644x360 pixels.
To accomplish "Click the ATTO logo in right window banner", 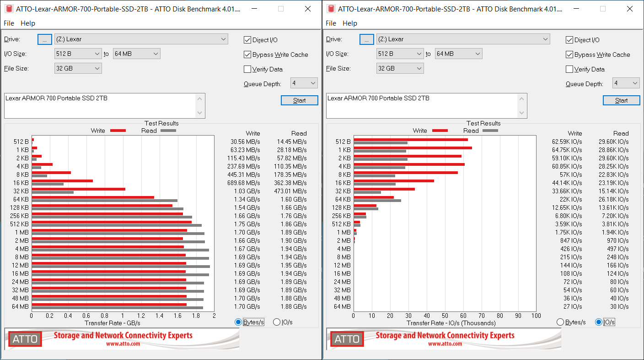I will click(x=346, y=339).
